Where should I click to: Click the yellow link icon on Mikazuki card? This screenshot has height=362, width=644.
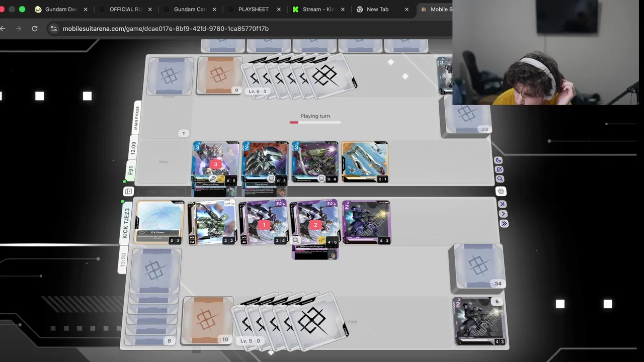pyautogui.click(x=322, y=240)
